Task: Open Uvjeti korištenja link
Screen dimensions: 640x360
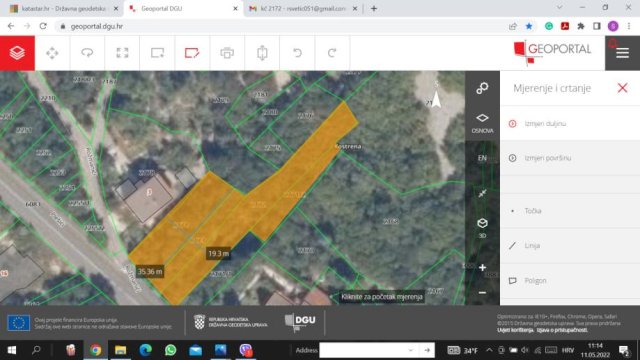Action: [x=515, y=330]
